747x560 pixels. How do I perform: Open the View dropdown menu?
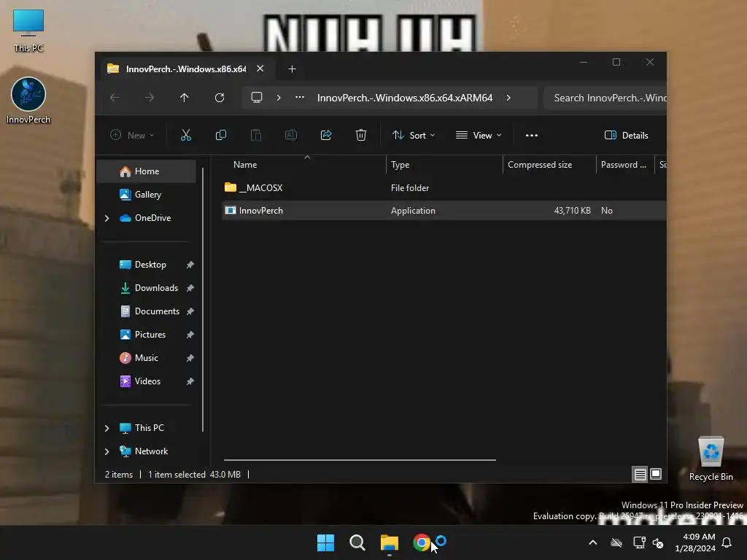pos(479,135)
